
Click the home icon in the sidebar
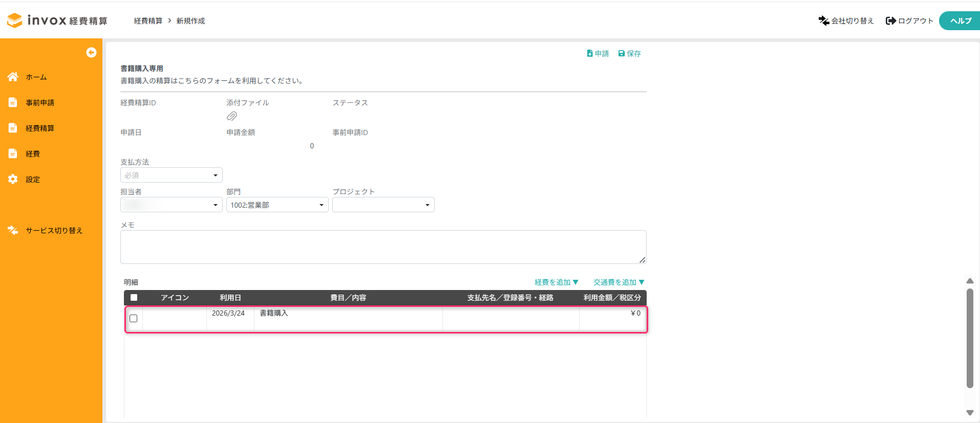13,77
